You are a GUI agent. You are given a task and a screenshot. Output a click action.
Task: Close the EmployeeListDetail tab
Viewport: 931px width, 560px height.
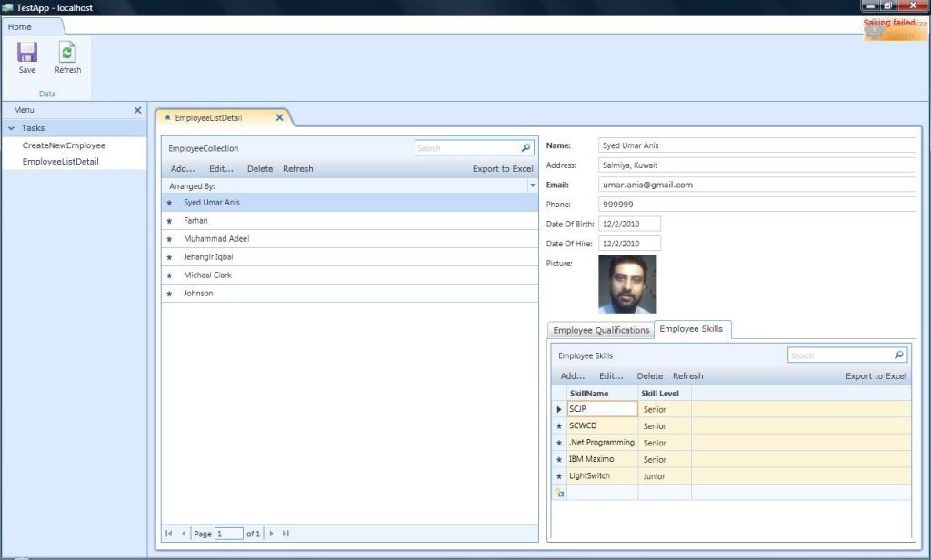coord(279,117)
